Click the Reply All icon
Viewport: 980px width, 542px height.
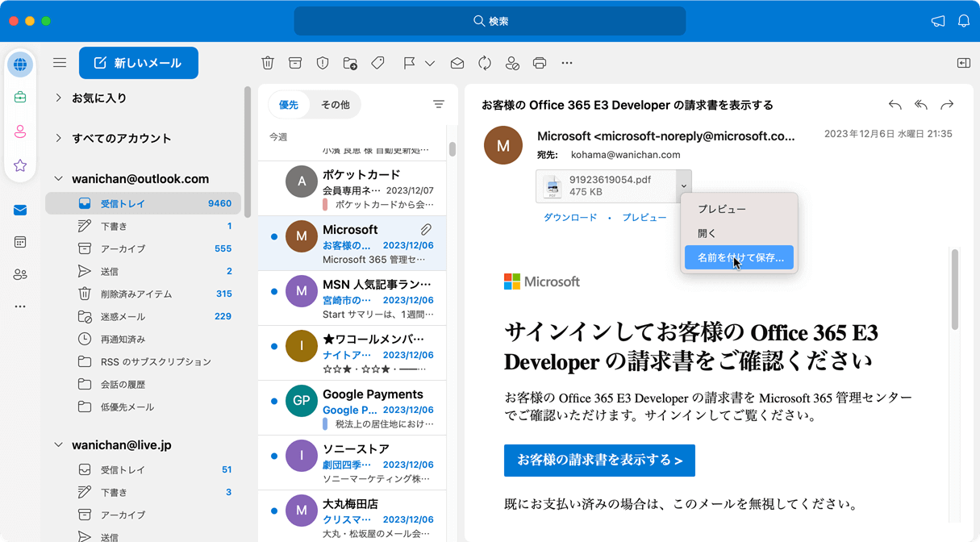point(921,105)
